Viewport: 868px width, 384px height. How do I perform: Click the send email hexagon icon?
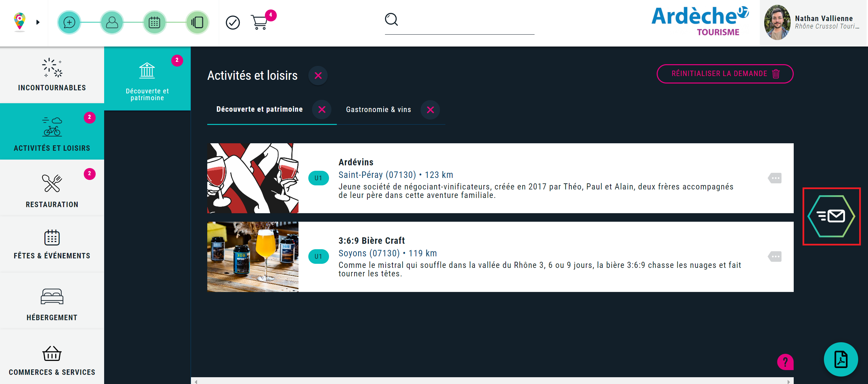coord(831,216)
